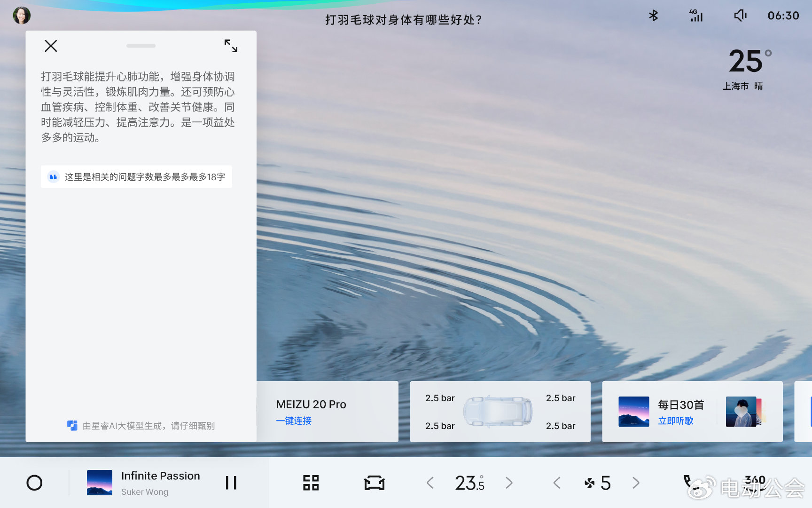Open the MEIZU 20 Pro card
Screen dimensions: 812x508
[x=328, y=412]
